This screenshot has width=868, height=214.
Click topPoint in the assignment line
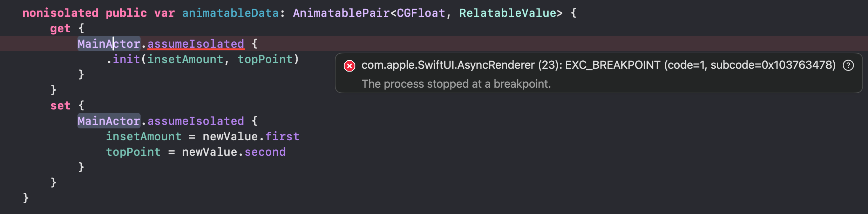(133, 152)
